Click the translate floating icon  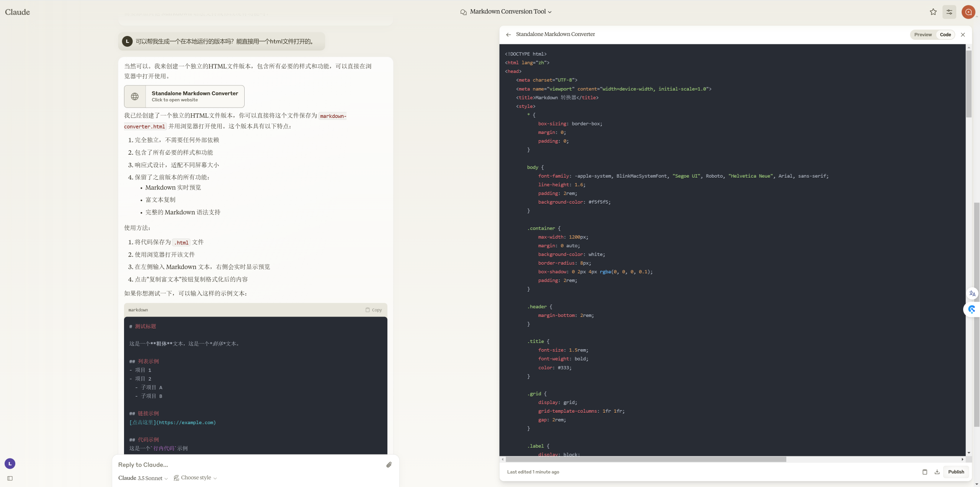tap(972, 294)
